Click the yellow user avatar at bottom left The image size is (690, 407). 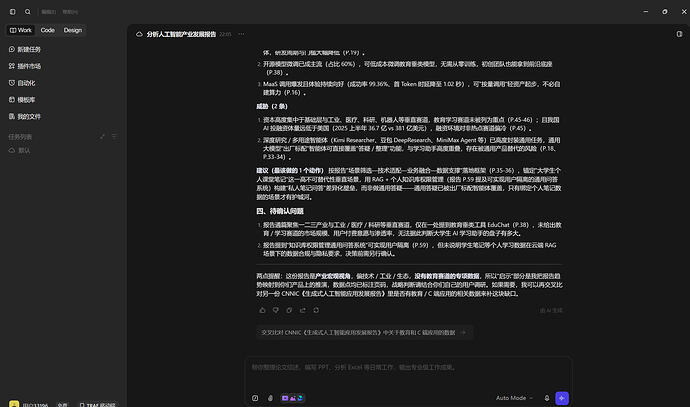pyautogui.click(x=14, y=404)
